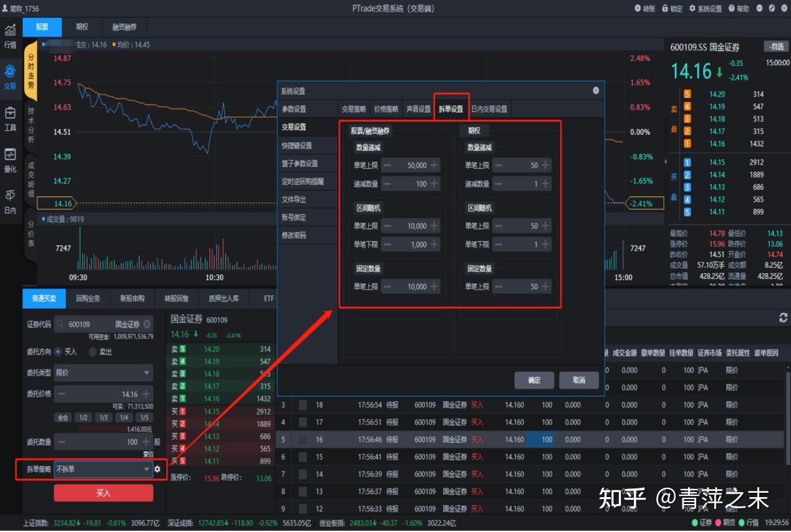This screenshot has height=532, width=791.
Task: Tick the checkbox on order row 15
Action: [x=303, y=457]
